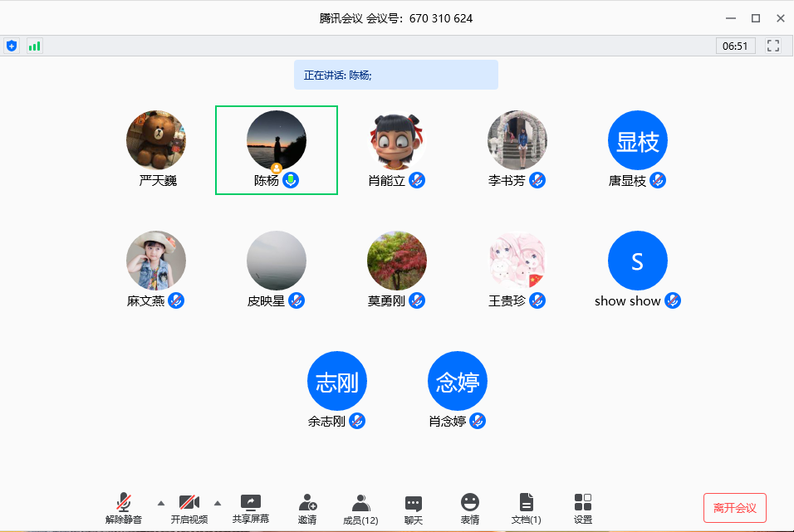
Task: Open the 邀请 invite option
Action: [307, 509]
